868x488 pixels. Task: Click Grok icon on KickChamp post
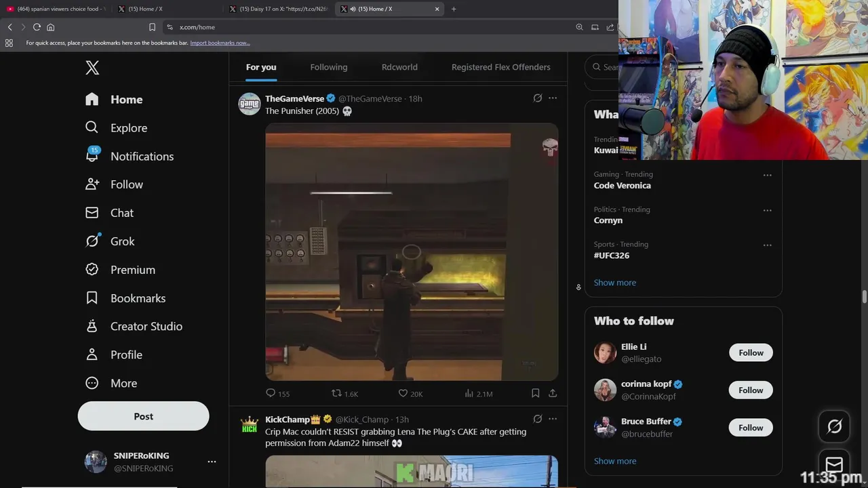tap(538, 419)
